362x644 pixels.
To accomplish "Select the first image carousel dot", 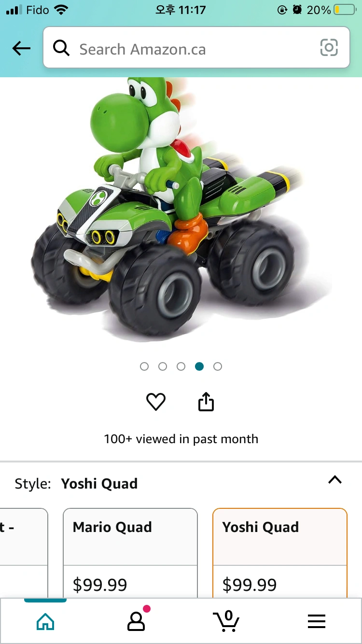I will click(144, 366).
